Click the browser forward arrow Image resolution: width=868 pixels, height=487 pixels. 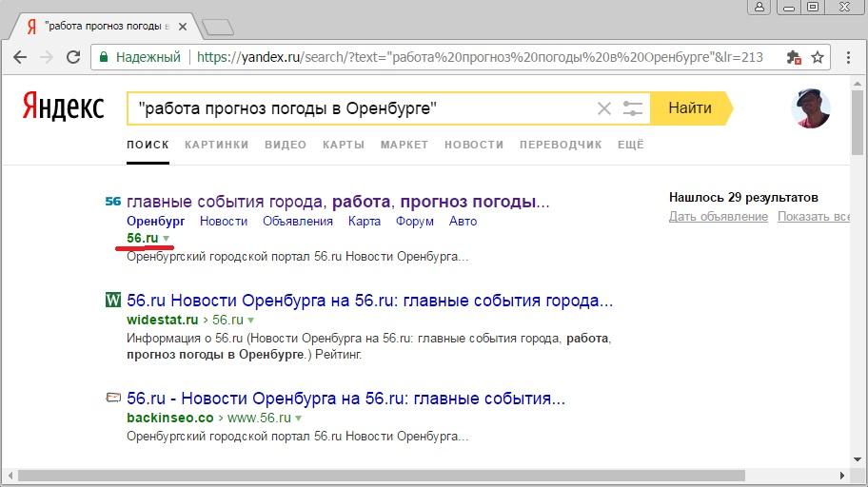point(47,57)
